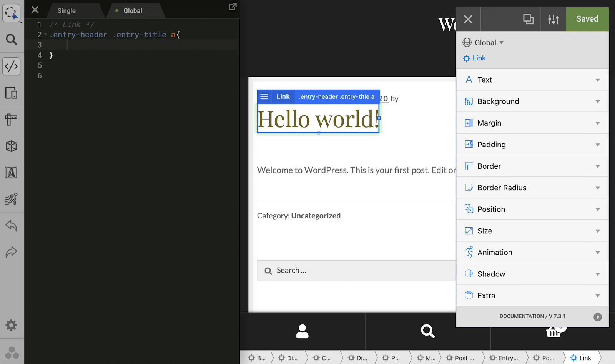Open the Uncategorized category link

(x=316, y=216)
